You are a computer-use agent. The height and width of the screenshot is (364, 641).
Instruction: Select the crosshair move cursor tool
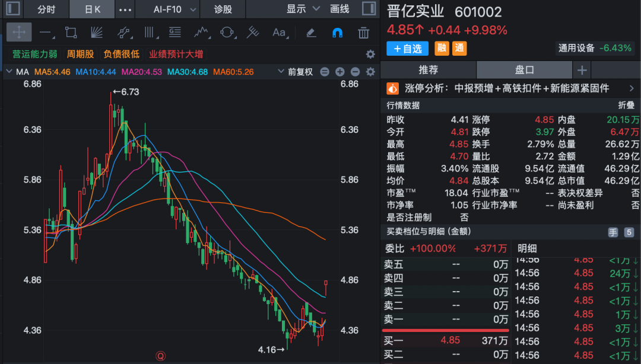[19, 32]
